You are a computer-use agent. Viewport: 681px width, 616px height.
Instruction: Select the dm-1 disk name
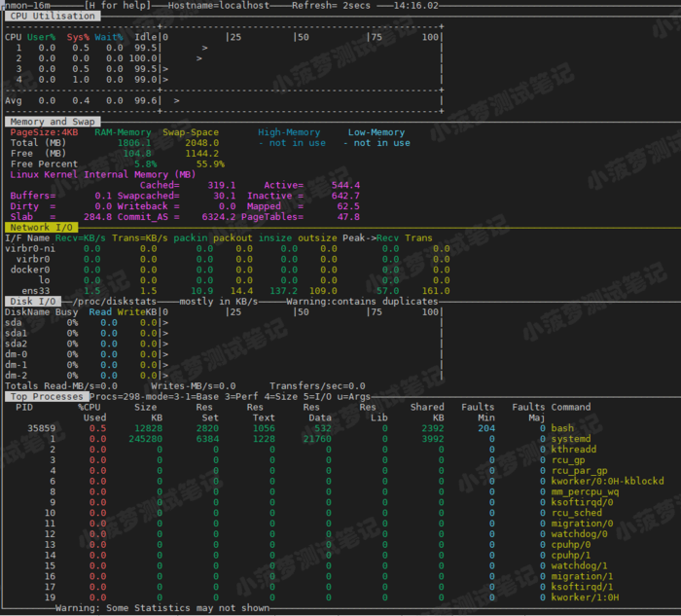tap(16, 365)
